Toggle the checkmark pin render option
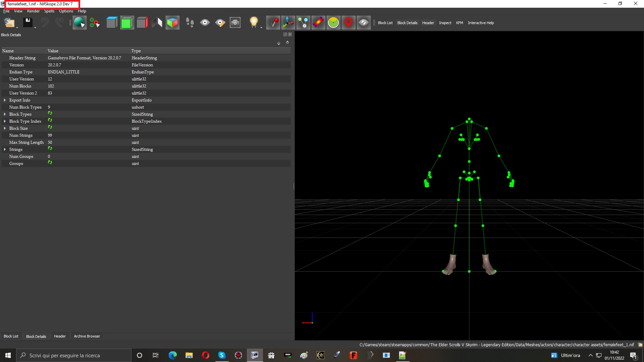Screen dimensions: 644x362 point(273,23)
